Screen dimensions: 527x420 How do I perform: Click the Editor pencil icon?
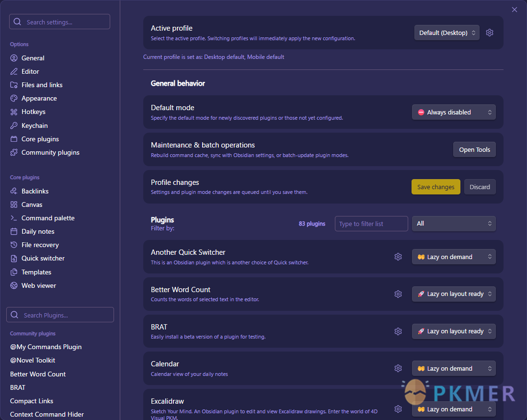(14, 71)
